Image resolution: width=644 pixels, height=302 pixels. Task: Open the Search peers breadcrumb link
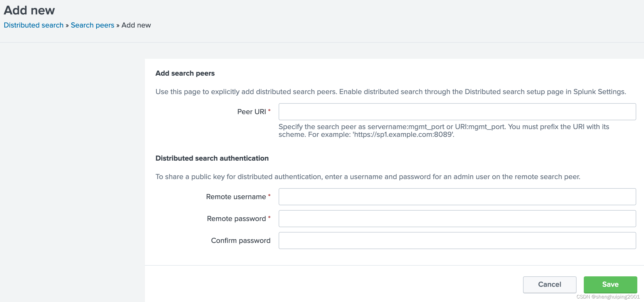click(x=92, y=25)
